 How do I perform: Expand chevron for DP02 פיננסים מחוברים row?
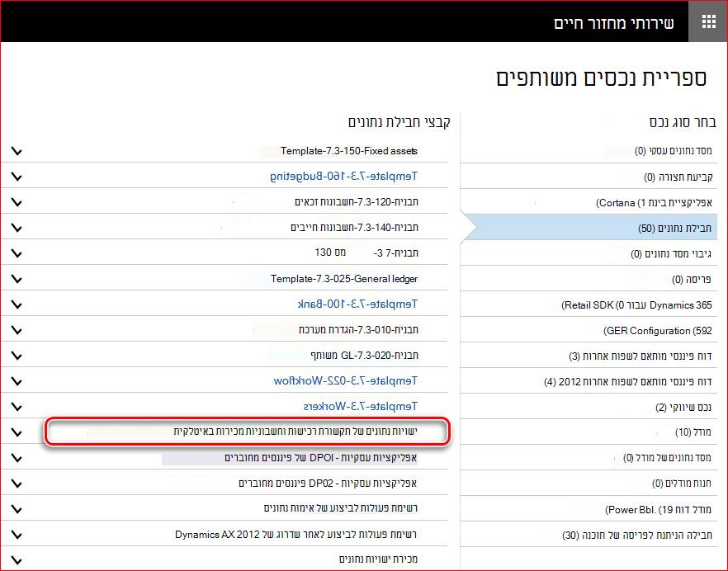tap(17, 484)
